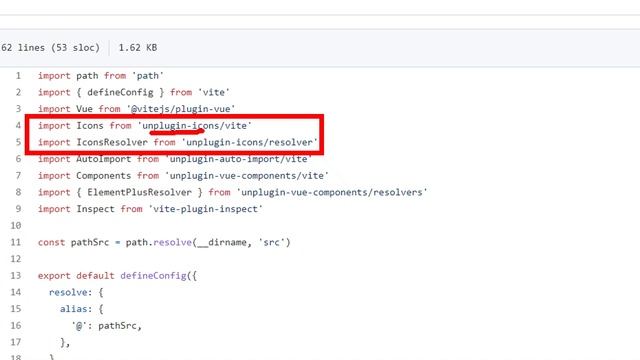Click line number 15 in the gutter

(x=16, y=309)
